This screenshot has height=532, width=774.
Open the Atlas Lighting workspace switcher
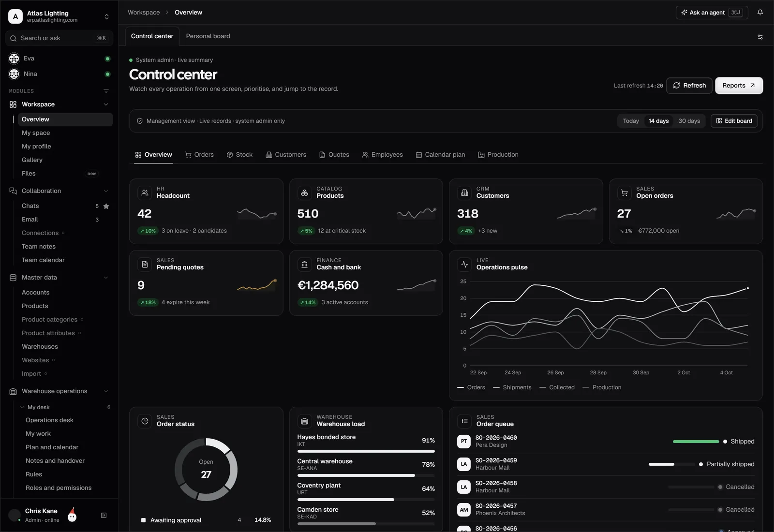coord(59,16)
